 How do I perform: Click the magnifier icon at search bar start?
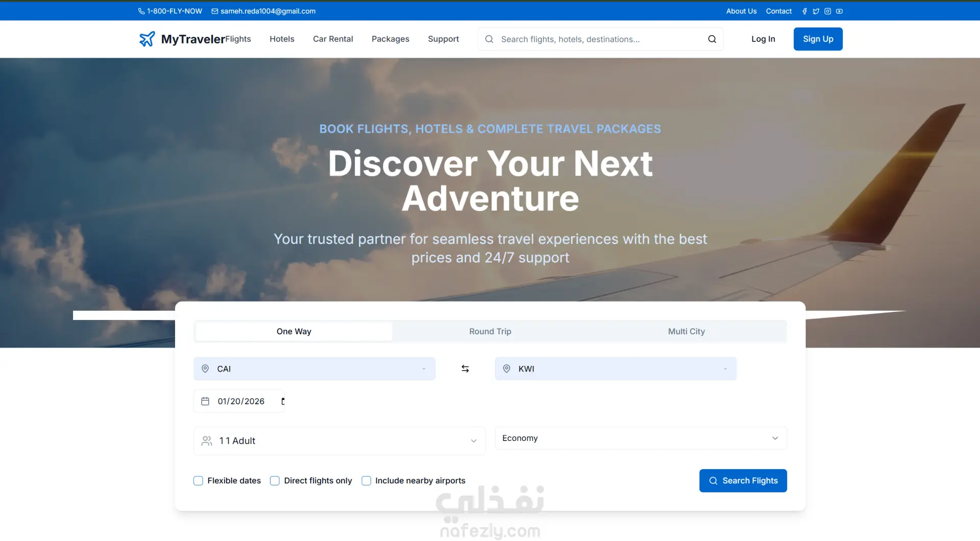[x=489, y=39]
